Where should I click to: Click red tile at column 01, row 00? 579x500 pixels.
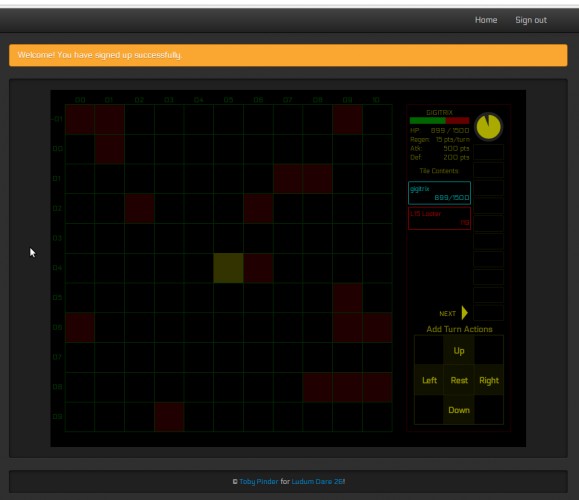coord(109,149)
